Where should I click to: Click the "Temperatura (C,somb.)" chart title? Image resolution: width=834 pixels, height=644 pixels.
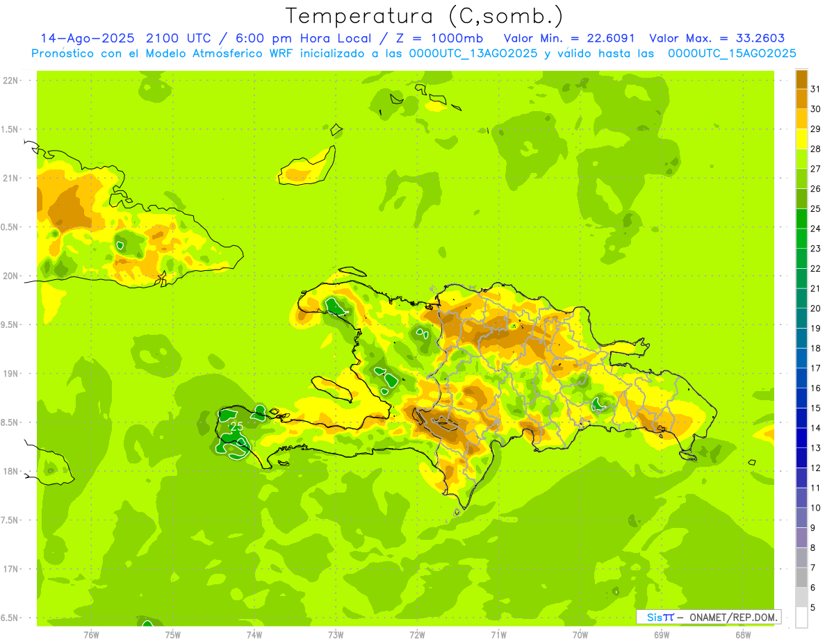coord(424,16)
